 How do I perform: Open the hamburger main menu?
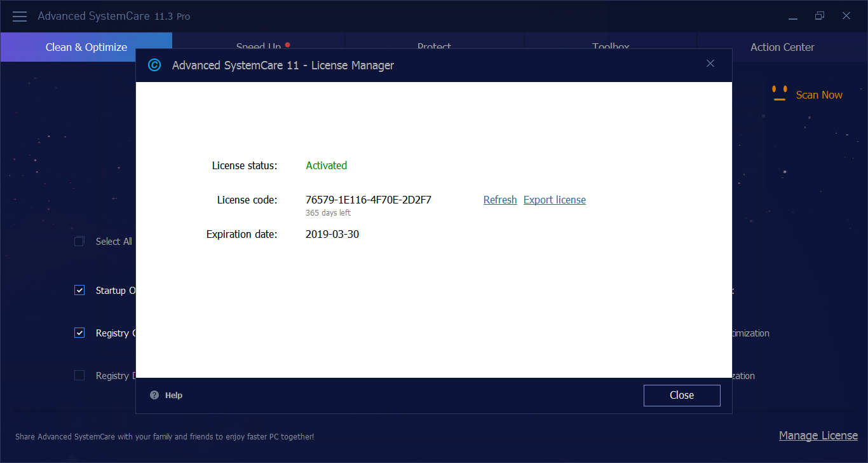click(x=20, y=17)
